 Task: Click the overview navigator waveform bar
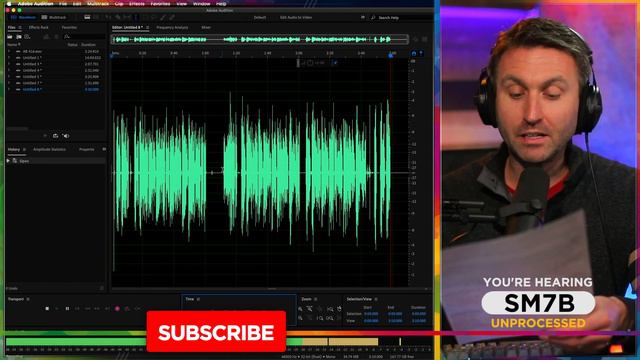click(x=260, y=40)
